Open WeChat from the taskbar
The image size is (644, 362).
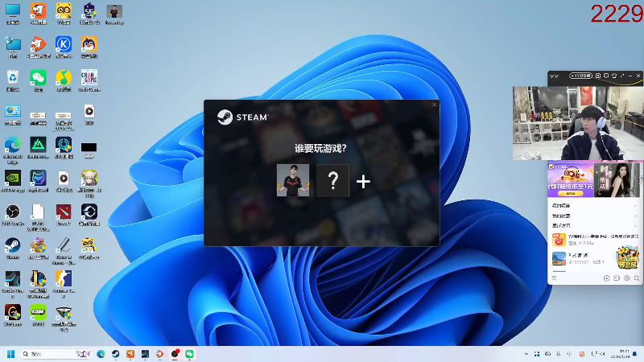coord(189,354)
